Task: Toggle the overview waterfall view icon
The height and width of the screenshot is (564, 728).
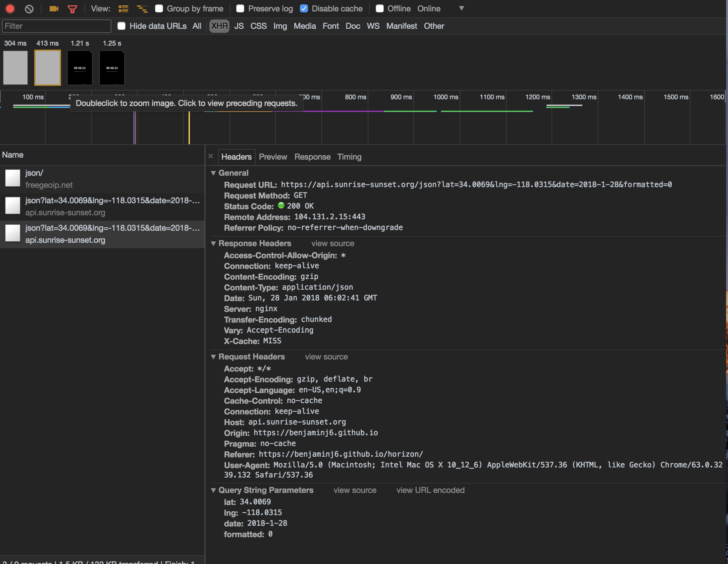Action: (x=142, y=9)
